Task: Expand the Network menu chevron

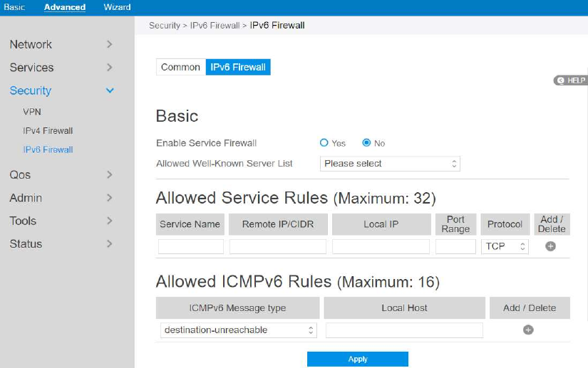Action: 109,44
